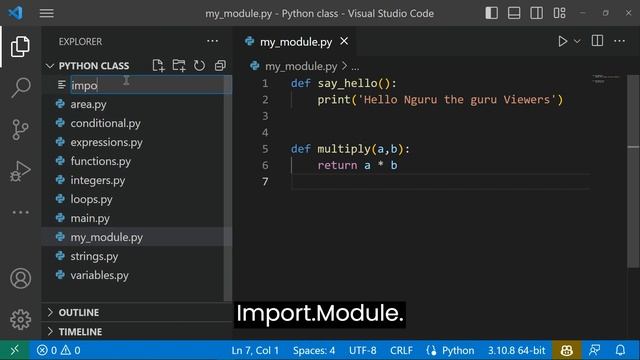Select Python interpreter 3.10.8 64-bit
Viewport: 640px width, 360px height.
click(516, 350)
